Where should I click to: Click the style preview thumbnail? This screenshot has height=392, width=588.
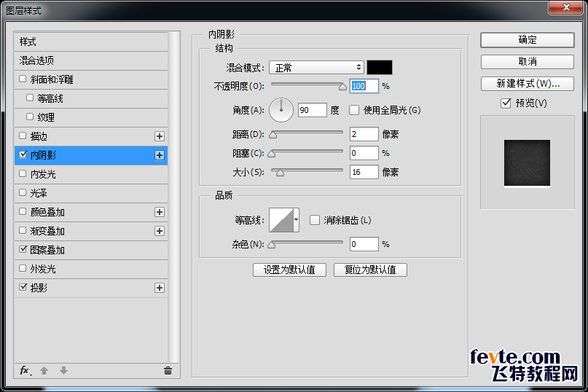[527, 162]
